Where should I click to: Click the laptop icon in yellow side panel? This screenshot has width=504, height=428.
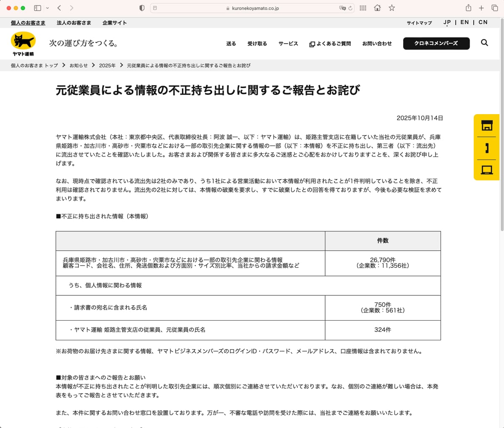pos(487,170)
